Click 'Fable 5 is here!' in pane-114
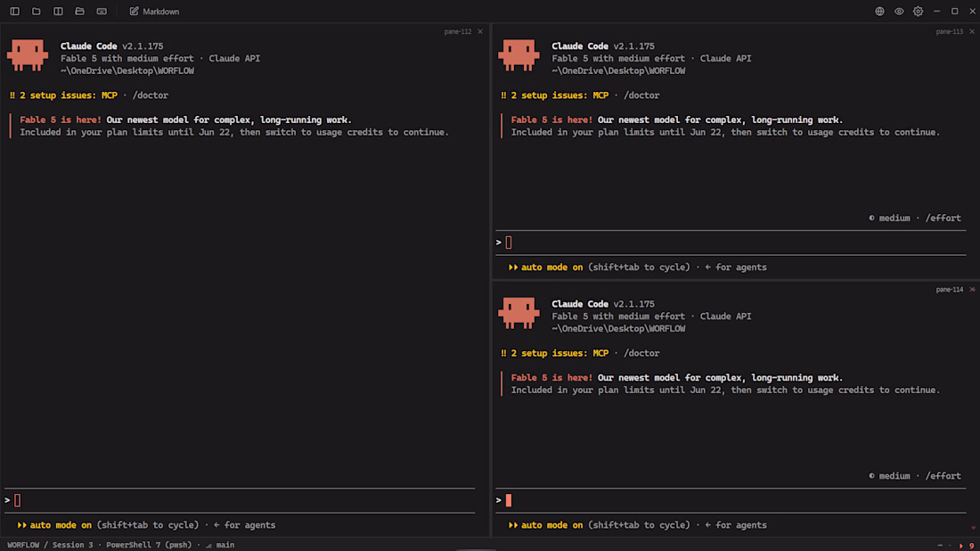980x551 pixels. point(551,378)
